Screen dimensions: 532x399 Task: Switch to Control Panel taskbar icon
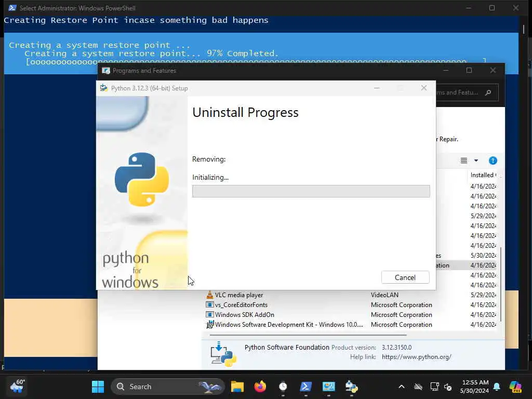(328, 387)
